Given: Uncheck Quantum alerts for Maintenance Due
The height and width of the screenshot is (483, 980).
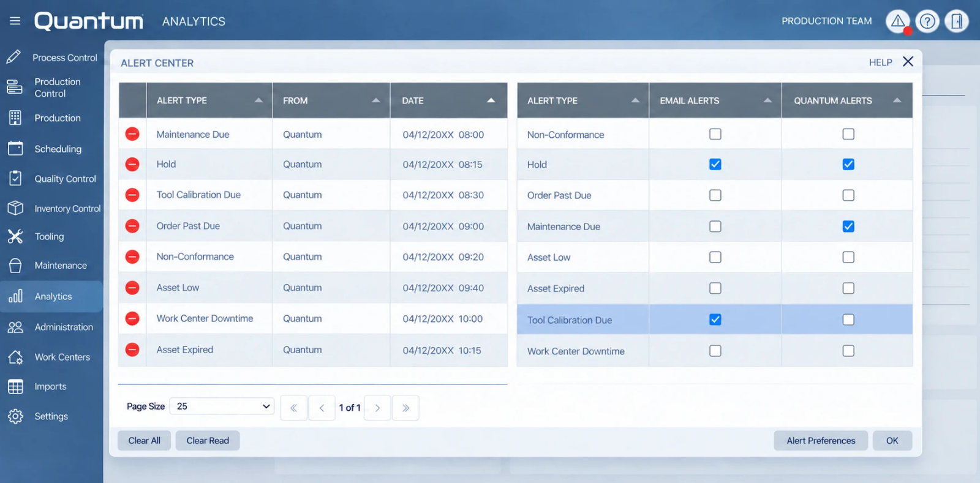Looking at the screenshot, I should pyautogui.click(x=848, y=227).
